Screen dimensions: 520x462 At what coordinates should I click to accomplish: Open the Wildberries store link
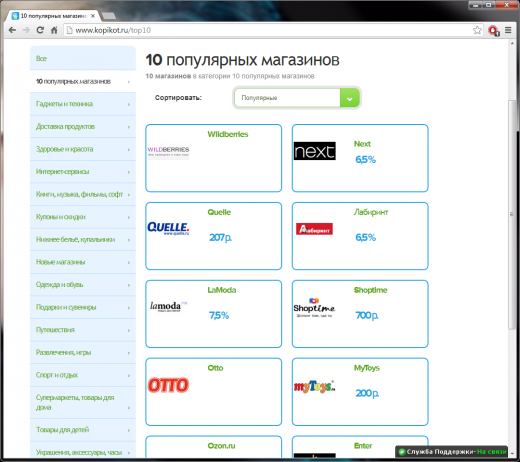click(x=228, y=134)
